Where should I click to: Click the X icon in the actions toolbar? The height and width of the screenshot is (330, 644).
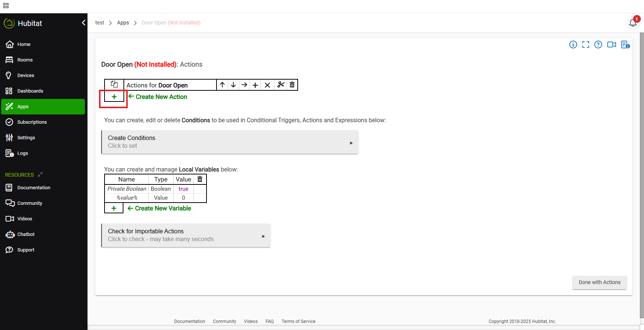click(x=267, y=85)
